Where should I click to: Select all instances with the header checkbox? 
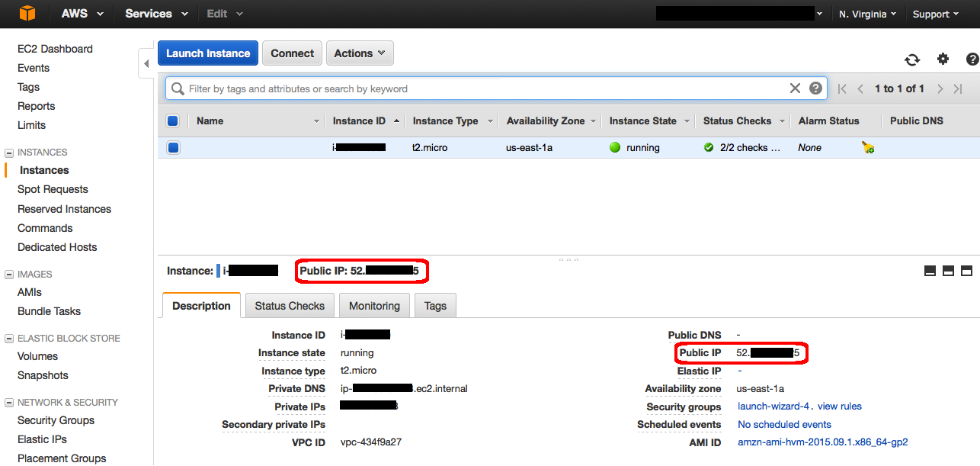click(173, 121)
